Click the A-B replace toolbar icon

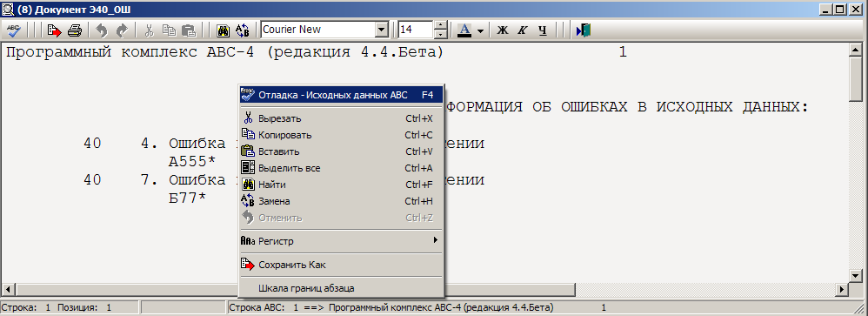pyautogui.click(x=243, y=30)
